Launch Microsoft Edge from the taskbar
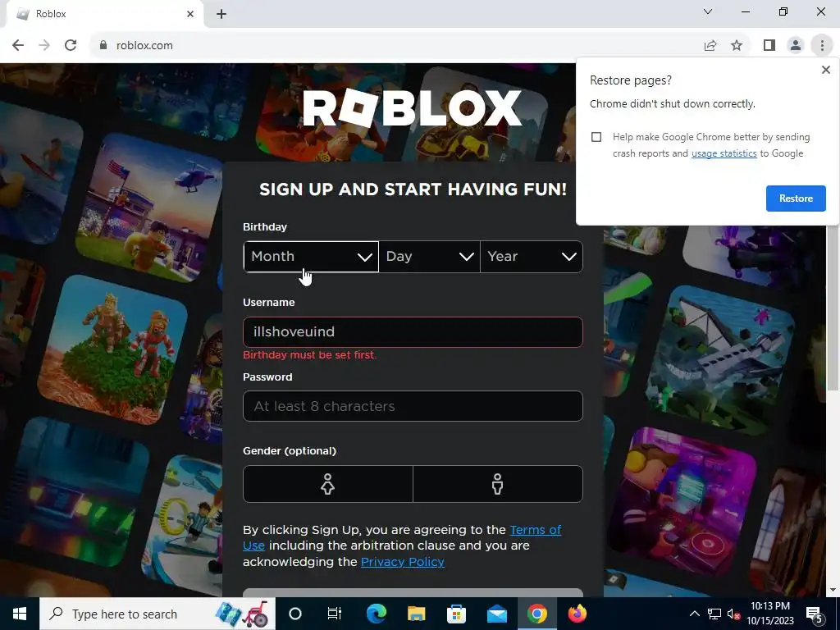840x630 pixels. [x=376, y=614]
